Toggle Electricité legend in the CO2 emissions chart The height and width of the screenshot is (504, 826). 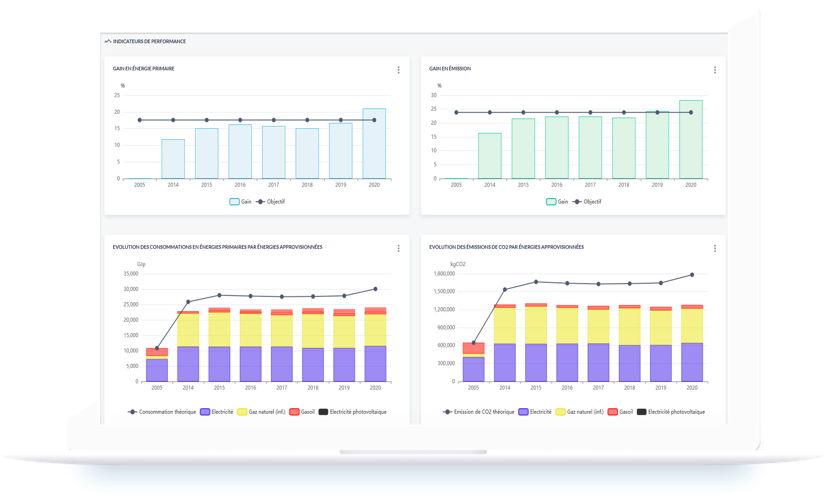pyautogui.click(x=535, y=412)
